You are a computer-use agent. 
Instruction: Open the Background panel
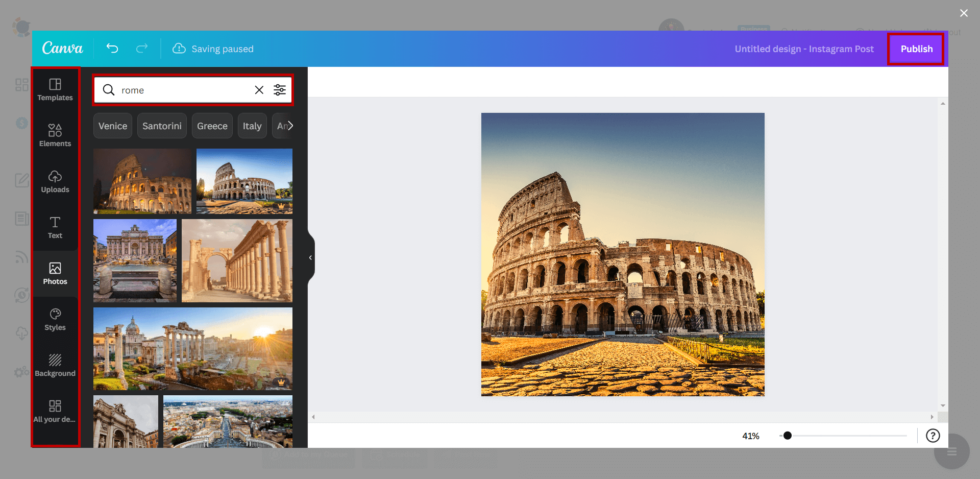point(55,365)
